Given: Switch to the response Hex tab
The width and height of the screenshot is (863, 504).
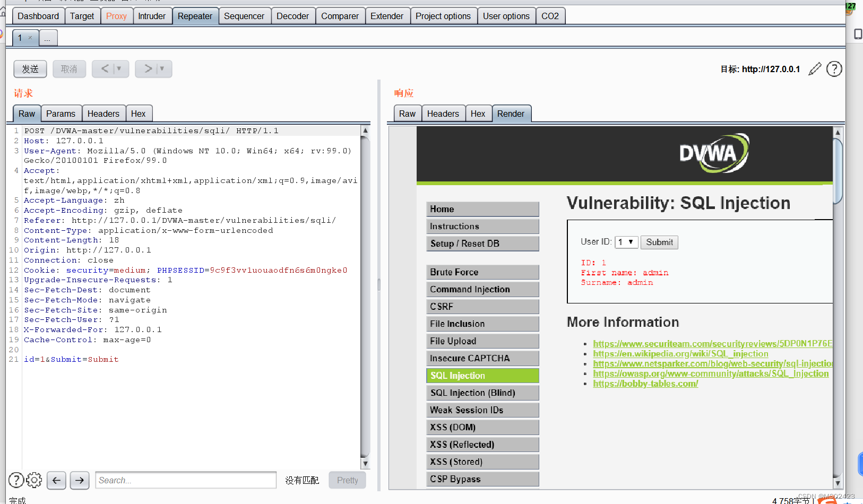Looking at the screenshot, I should tap(478, 114).
